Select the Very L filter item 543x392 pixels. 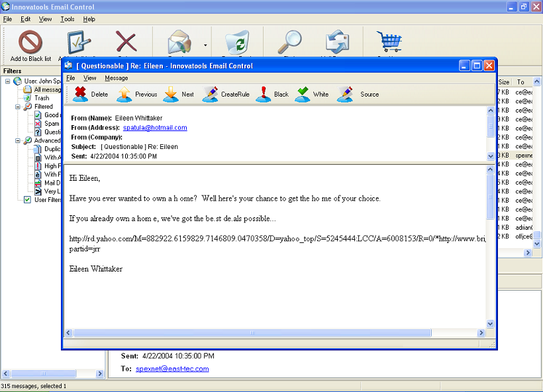[52, 191]
